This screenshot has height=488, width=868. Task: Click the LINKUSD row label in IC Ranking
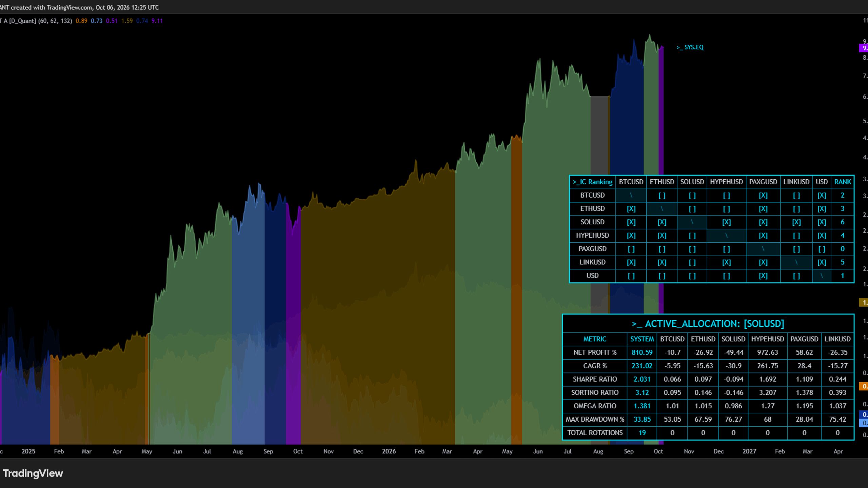pyautogui.click(x=592, y=262)
